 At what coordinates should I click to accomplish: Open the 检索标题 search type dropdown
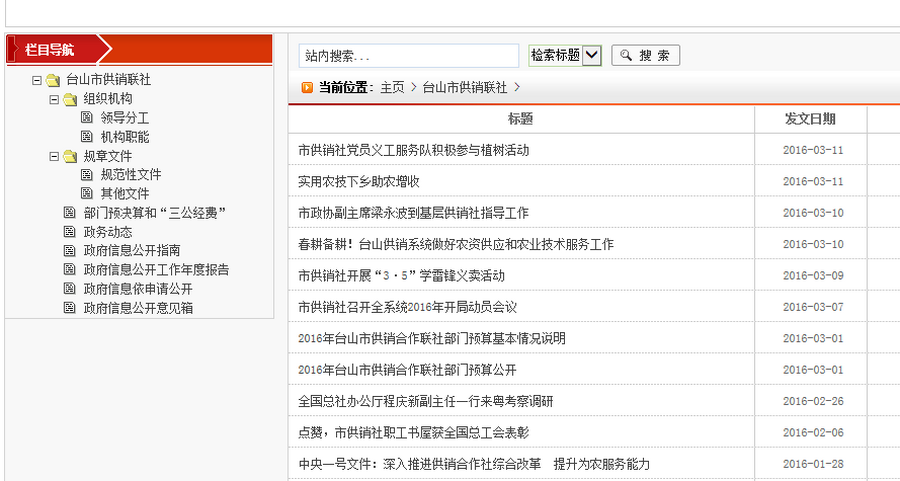(591, 56)
